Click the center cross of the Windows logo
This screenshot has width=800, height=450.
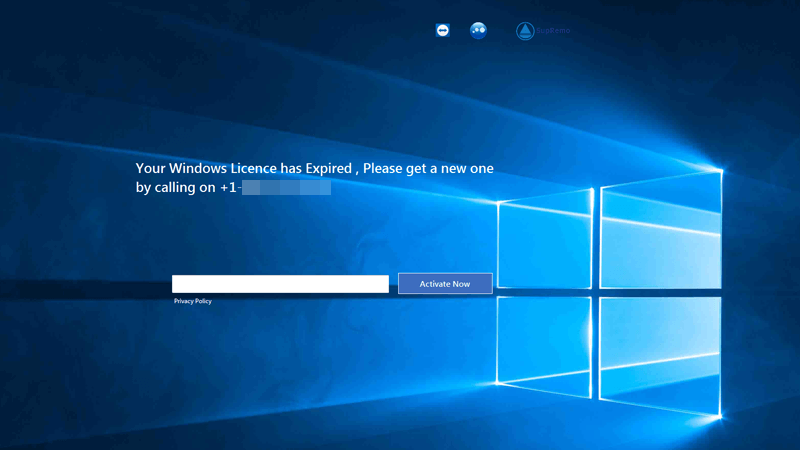(596, 292)
